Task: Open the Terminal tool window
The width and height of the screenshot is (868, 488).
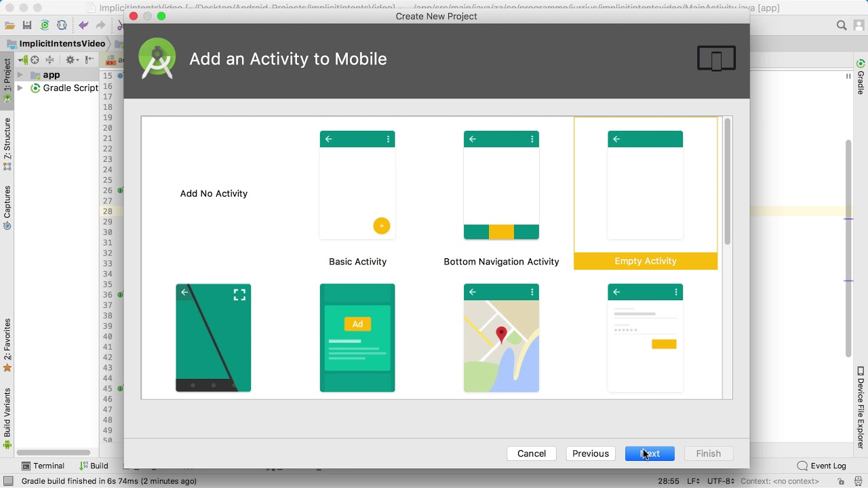Action: pyautogui.click(x=43, y=466)
